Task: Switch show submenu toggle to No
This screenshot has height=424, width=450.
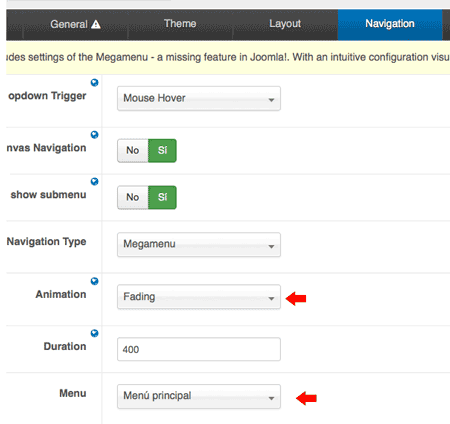Action: [x=133, y=197]
